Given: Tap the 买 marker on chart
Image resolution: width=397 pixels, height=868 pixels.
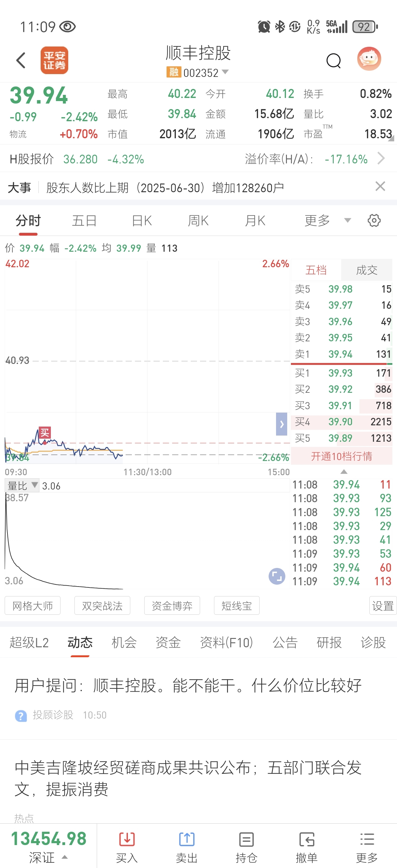Looking at the screenshot, I should 44,433.
